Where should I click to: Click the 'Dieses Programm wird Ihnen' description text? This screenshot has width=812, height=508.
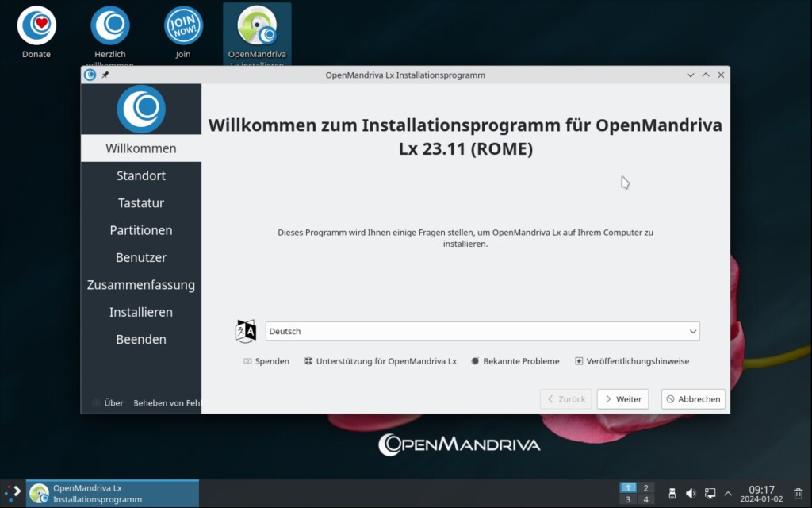click(465, 238)
